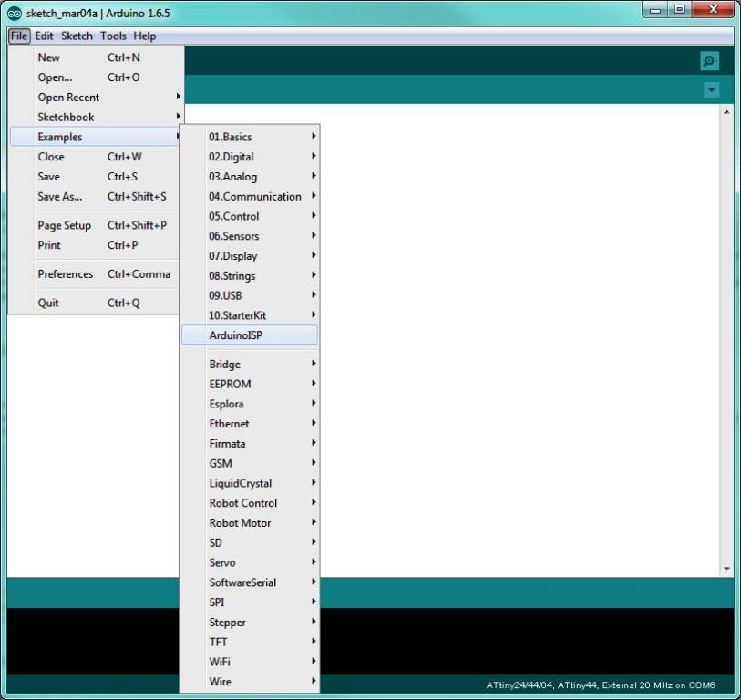This screenshot has height=700, width=741.
Task: Expand the Open Recent submenu
Action: [95, 98]
